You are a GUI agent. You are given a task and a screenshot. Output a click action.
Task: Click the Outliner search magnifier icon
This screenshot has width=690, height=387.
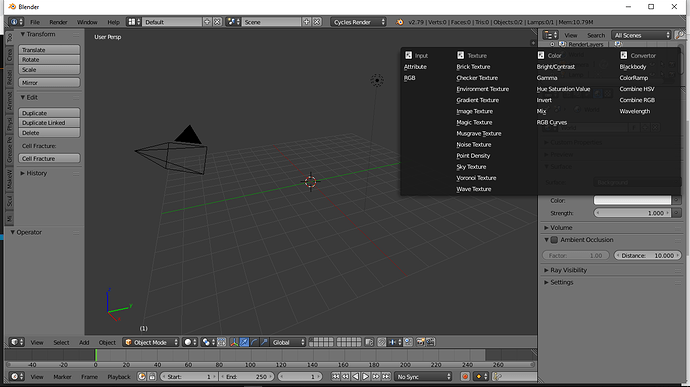[680, 35]
